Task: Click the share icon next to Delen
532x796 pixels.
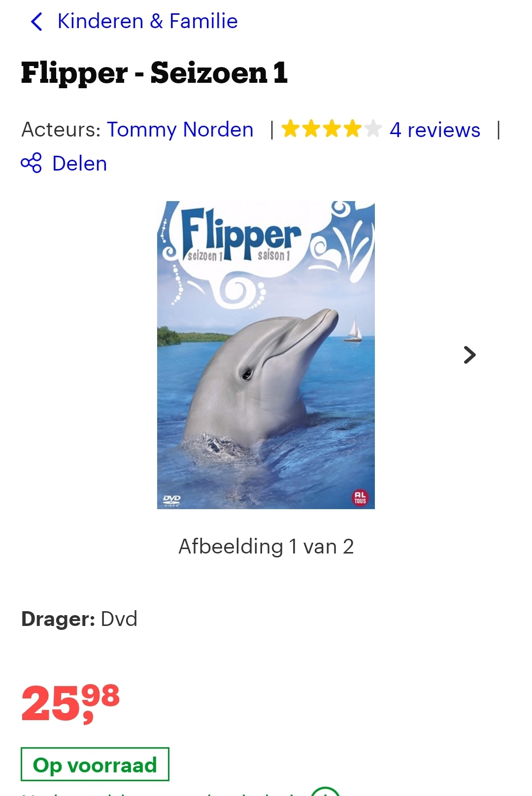Action: (x=32, y=163)
